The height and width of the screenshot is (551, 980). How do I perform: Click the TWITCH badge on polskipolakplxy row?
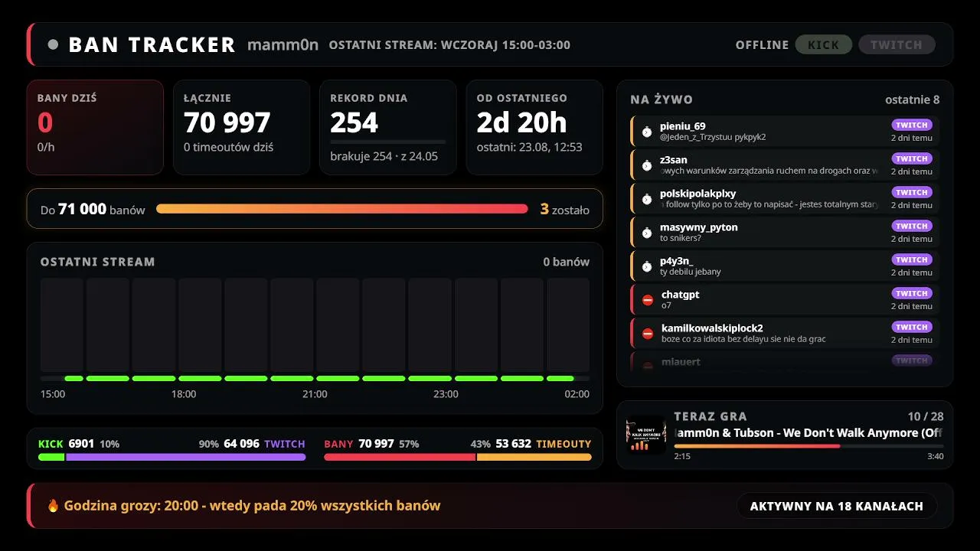click(912, 192)
